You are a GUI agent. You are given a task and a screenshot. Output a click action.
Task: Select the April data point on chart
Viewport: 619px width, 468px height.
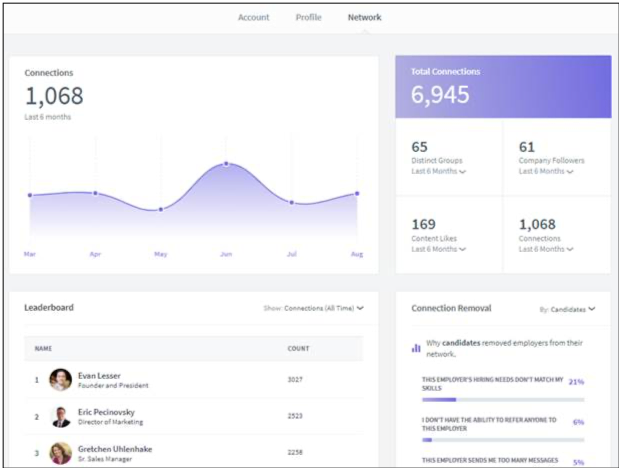[95, 193]
